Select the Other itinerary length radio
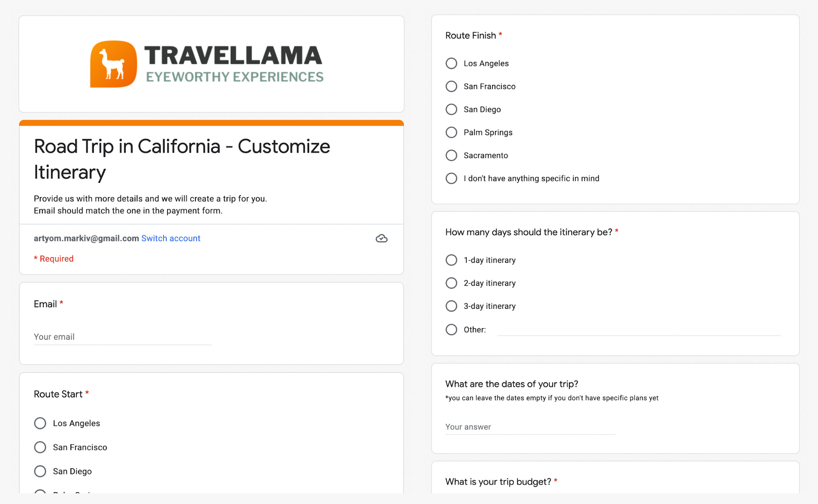The image size is (818, 504). click(x=451, y=330)
